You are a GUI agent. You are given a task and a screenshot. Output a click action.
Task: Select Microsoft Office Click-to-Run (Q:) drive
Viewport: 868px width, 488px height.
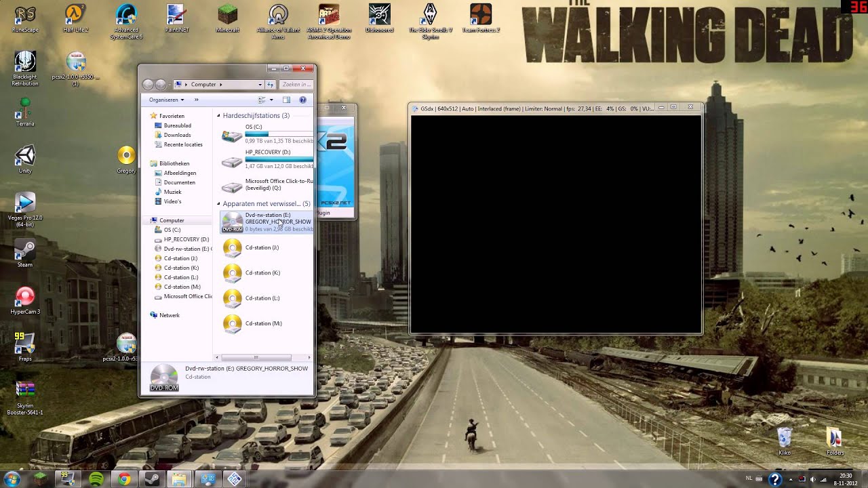267,184
